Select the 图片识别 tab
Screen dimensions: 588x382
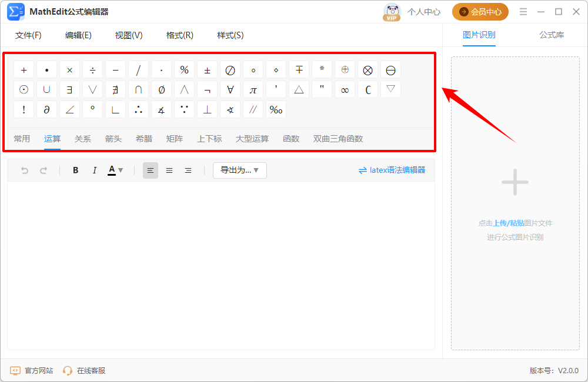pyautogui.click(x=479, y=35)
